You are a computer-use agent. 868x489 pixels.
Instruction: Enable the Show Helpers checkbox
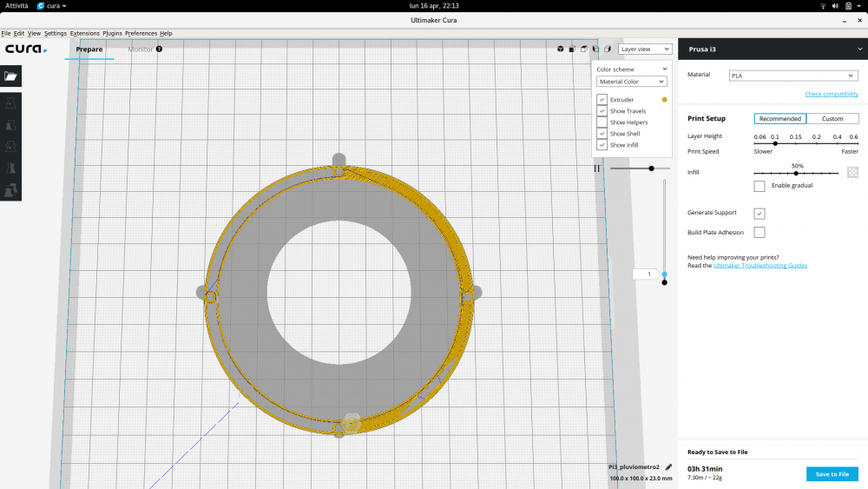tap(602, 122)
